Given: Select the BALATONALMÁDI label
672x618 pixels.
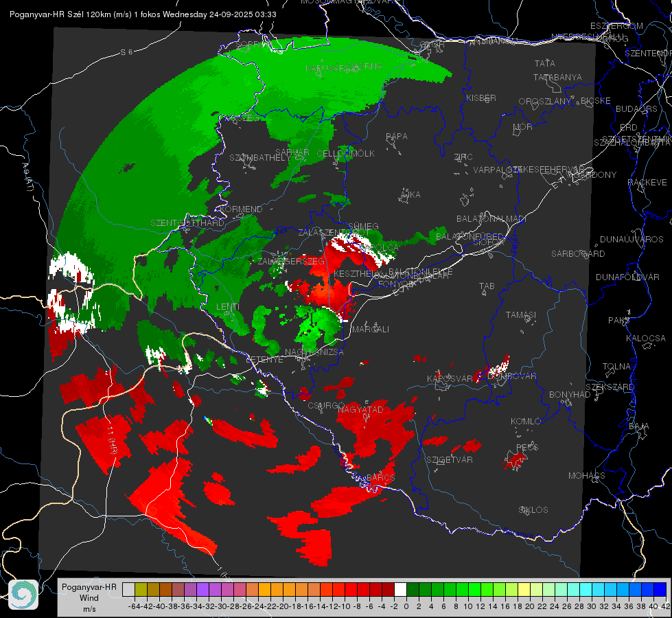Looking at the screenshot, I should [x=491, y=219].
